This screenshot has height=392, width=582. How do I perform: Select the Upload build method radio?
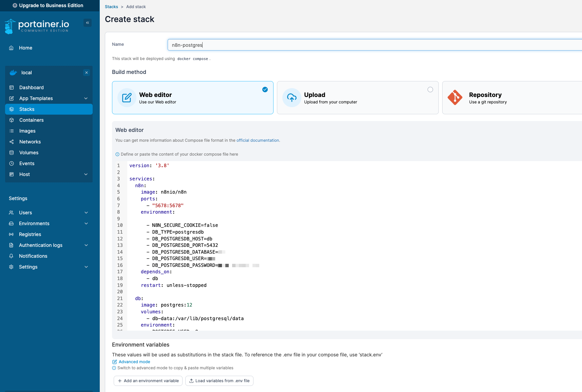coord(430,90)
